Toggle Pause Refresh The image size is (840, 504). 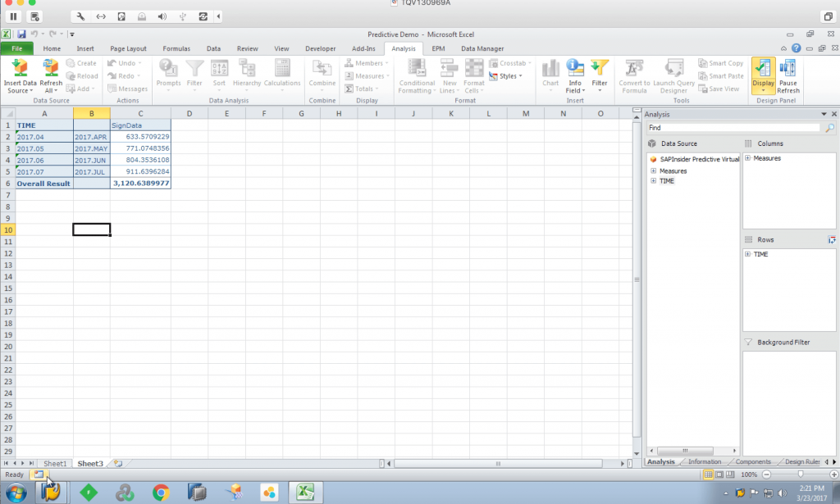(788, 76)
